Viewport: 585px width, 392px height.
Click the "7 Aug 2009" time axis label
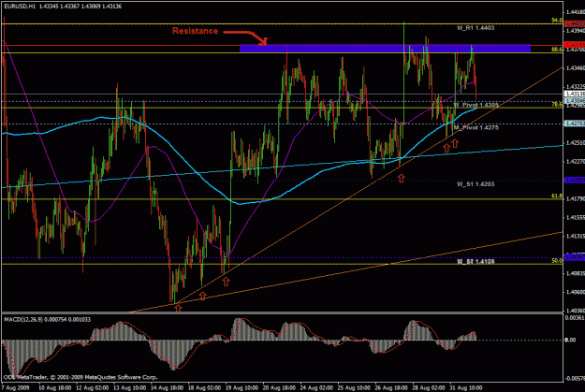tap(15, 387)
